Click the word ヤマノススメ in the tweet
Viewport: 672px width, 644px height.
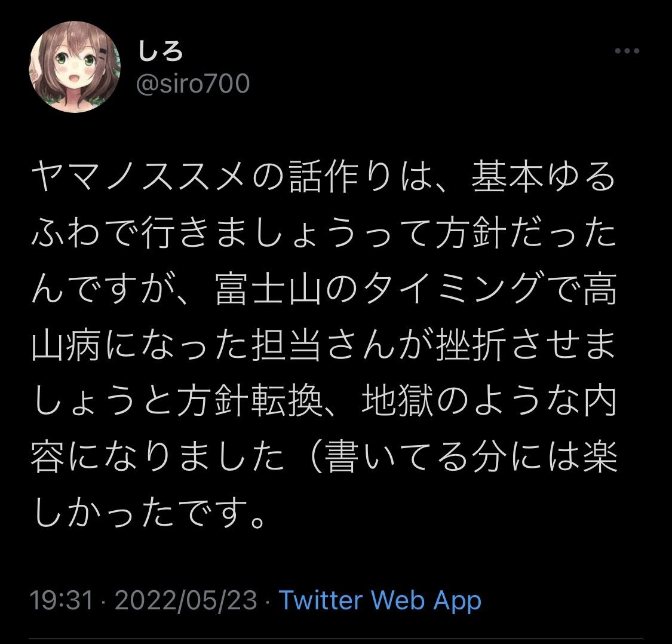coord(142,177)
